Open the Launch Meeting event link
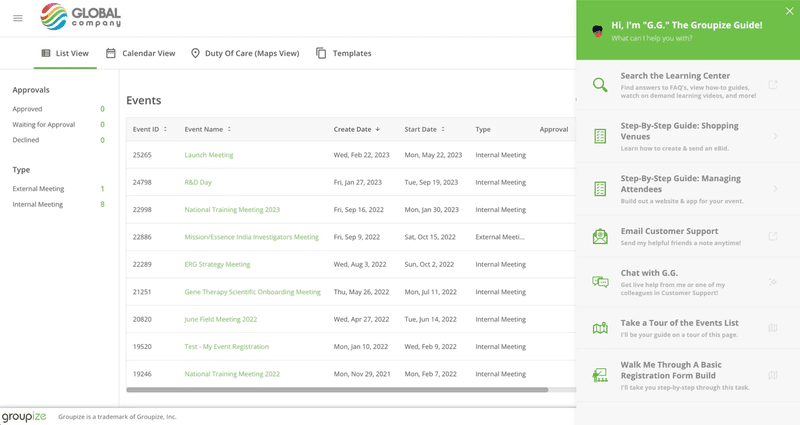Screen dimensions: 800x425 [209, 155]
